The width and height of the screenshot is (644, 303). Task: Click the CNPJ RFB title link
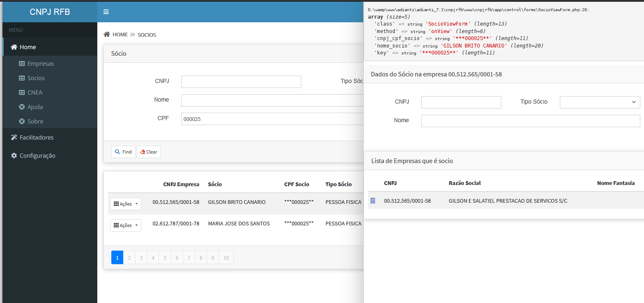click(x=50, y=12)
